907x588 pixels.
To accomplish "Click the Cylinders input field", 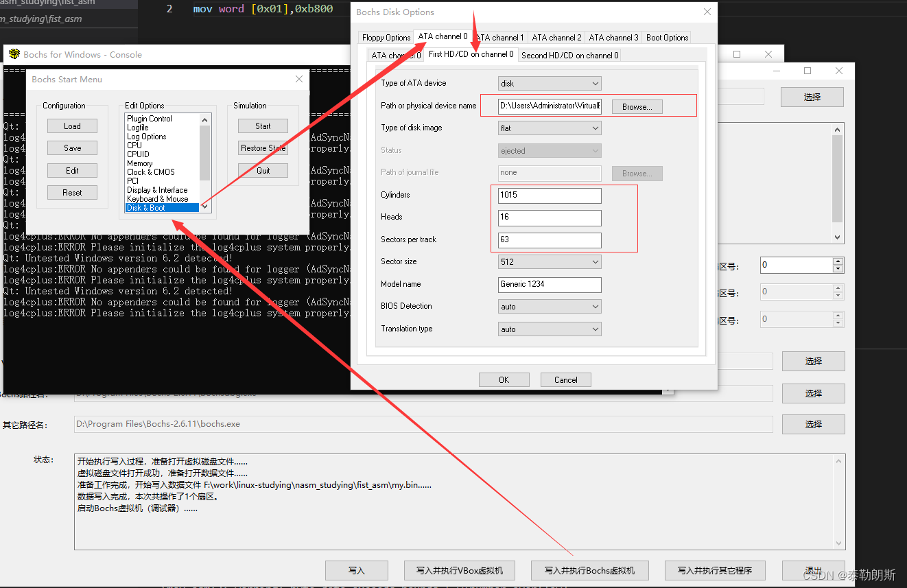I will [550, 195].
